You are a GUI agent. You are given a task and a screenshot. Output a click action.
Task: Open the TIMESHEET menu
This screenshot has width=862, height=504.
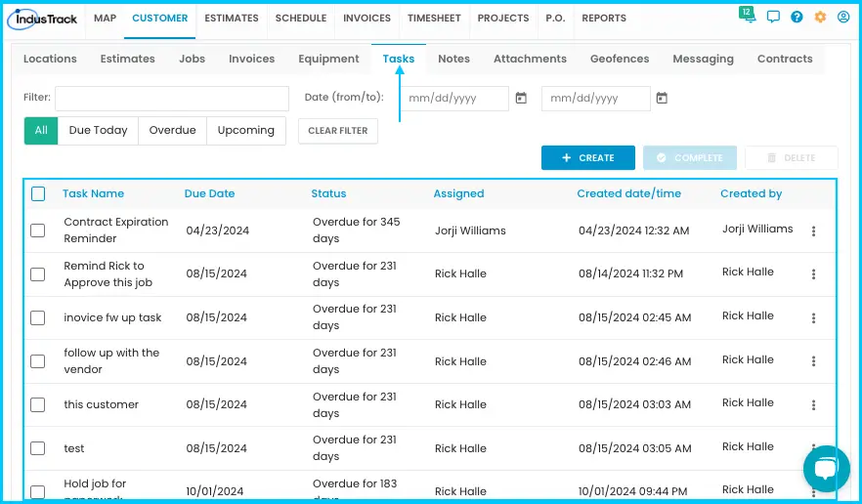pos(434,19)
